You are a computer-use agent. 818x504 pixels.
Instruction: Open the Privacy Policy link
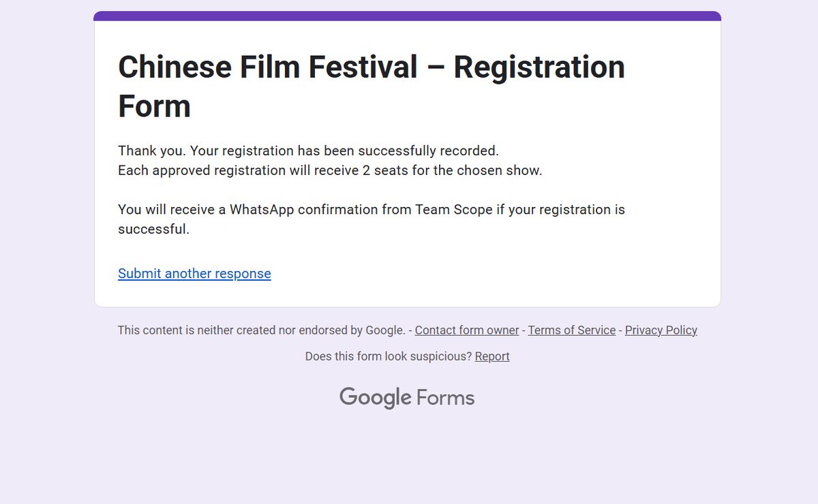[x=661, y=330]
